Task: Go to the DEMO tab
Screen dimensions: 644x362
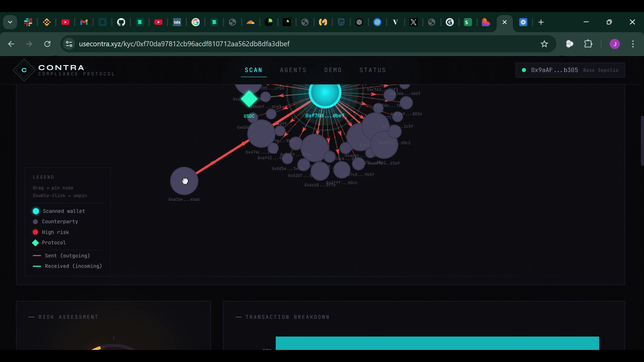Action: point(333,70)
